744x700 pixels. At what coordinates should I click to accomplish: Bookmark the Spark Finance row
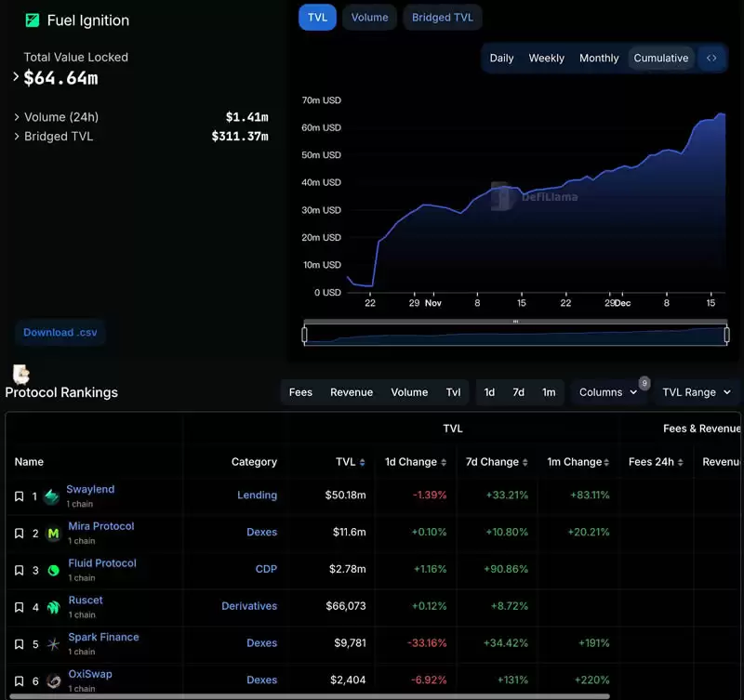click(x=19, y=644)
